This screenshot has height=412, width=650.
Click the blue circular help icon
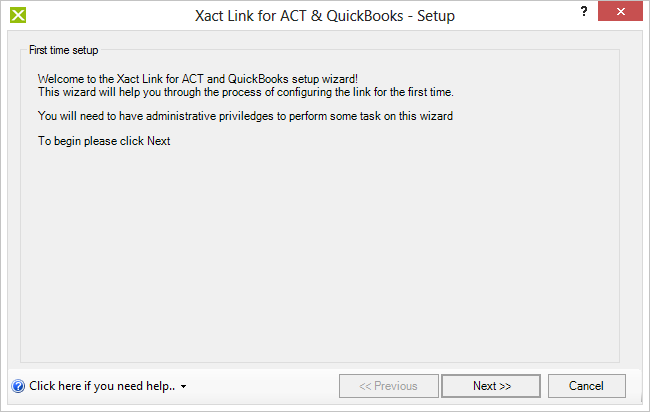tap(18, 386)
